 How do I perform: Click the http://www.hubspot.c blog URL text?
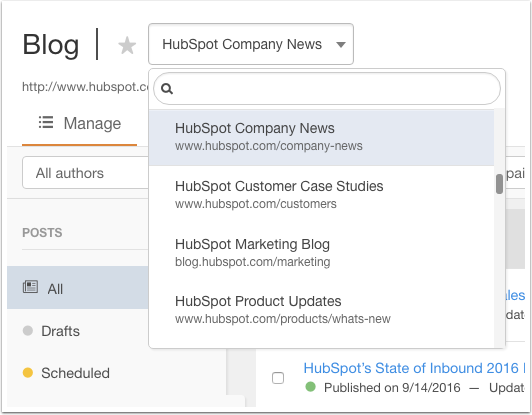click(x=85, y=87)
